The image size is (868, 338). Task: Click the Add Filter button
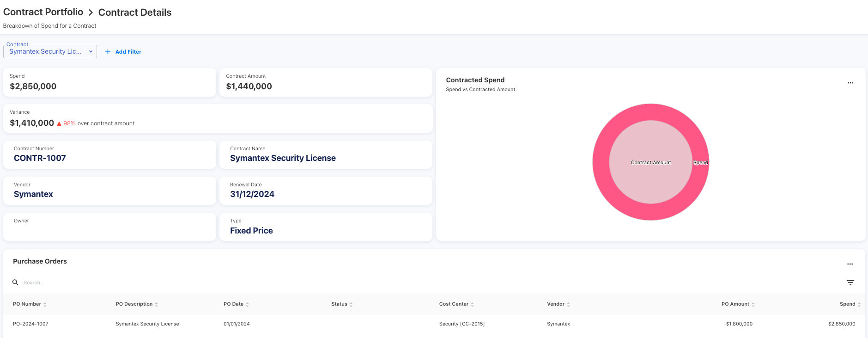click(128, 52)
